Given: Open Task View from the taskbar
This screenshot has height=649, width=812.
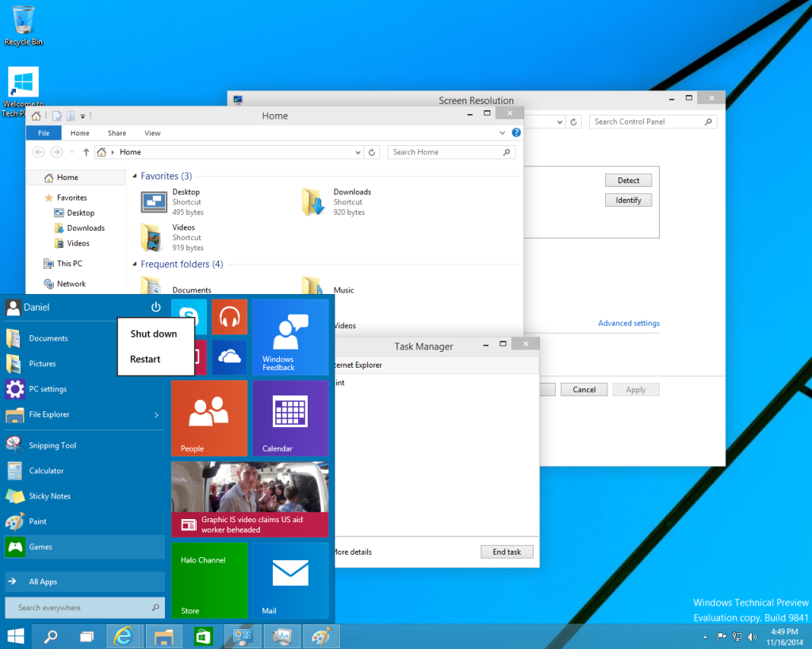Looking at the screenshot, I should 86,636.
